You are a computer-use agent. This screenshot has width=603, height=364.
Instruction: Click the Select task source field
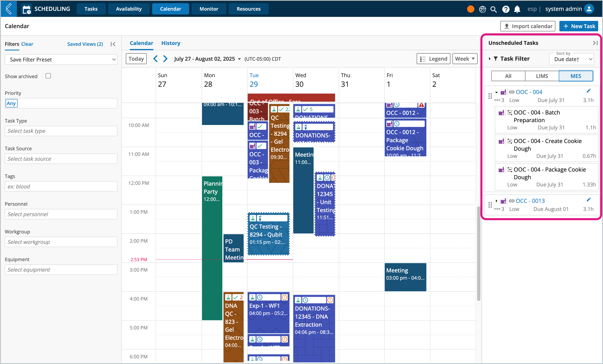61,159
